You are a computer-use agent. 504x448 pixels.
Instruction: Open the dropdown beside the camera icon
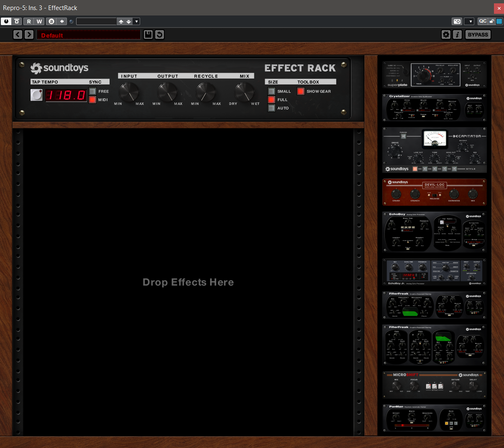[x=469, y=21]
